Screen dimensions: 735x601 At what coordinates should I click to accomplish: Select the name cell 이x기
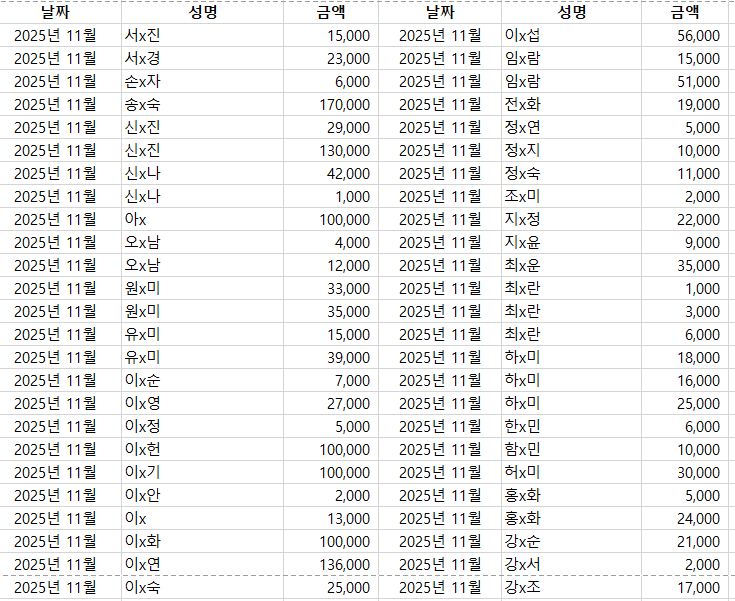point(143,472)
